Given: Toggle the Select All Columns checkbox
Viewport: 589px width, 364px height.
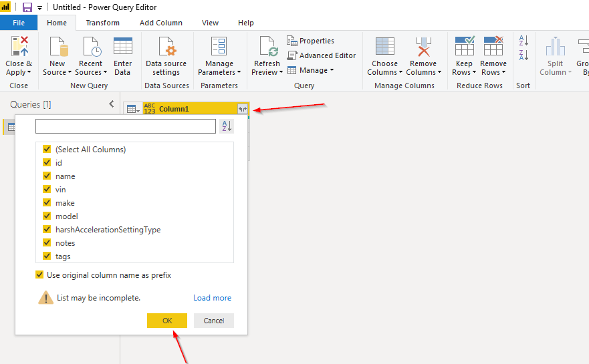Looking at the screenshot, I should [x=47, y=150].
